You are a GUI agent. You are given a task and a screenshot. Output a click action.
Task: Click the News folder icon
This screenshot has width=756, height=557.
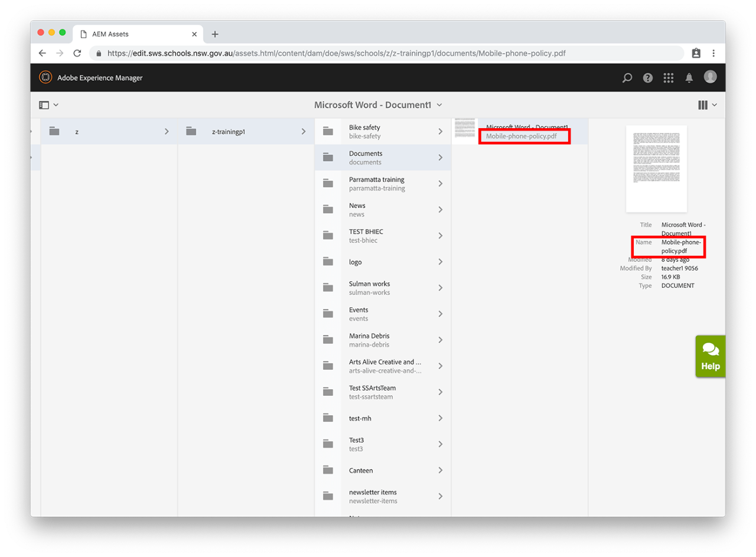[328, 210]
